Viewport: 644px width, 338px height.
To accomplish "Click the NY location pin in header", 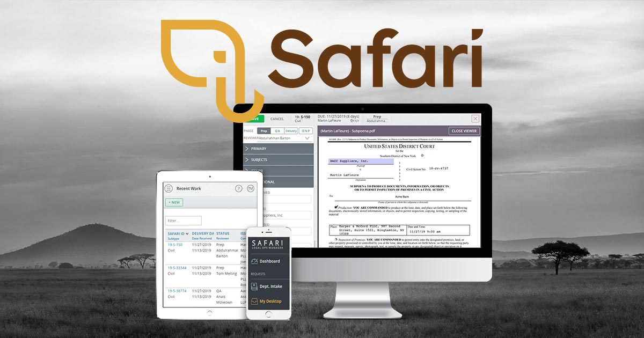I will pos(352,120).
